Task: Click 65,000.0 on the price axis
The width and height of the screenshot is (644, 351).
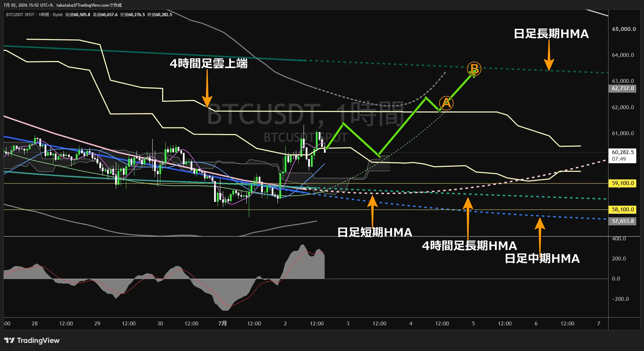Action: [x=624, y=29]
